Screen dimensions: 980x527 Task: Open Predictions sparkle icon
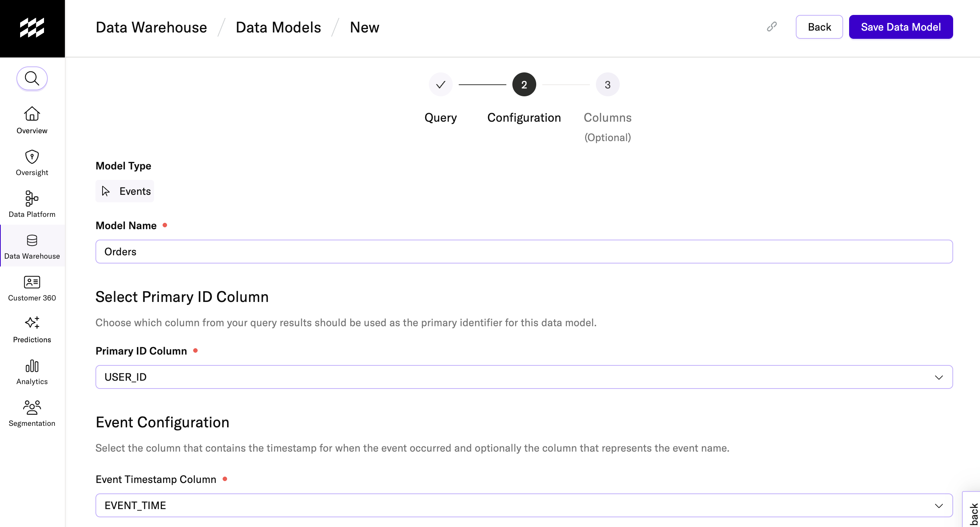(x=32, y=323)
